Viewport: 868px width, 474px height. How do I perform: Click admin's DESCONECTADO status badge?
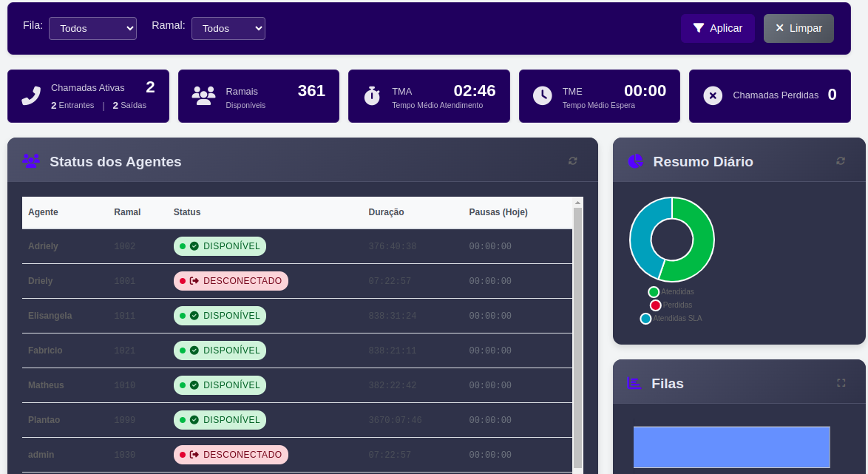tap(231, 455)
